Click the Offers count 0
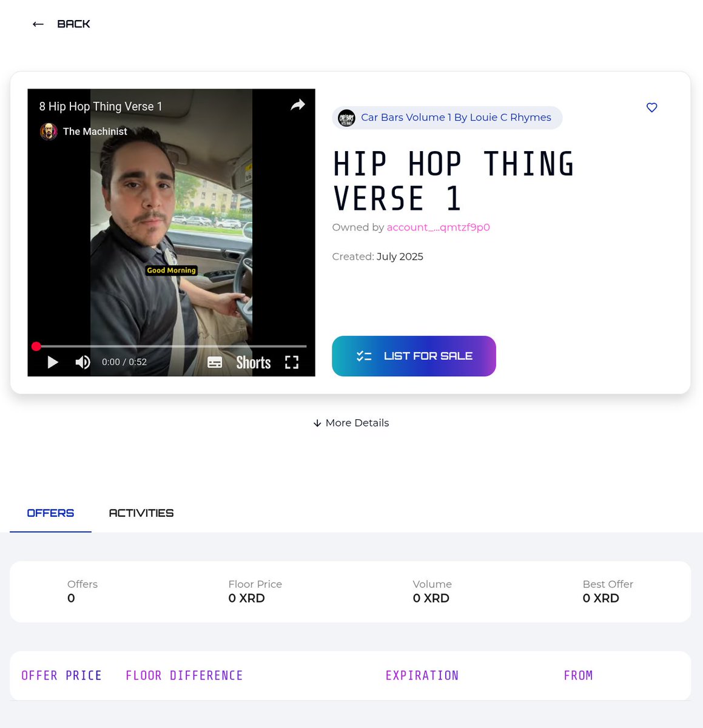This screenshot has height=728, width=703. pos(71,598)
